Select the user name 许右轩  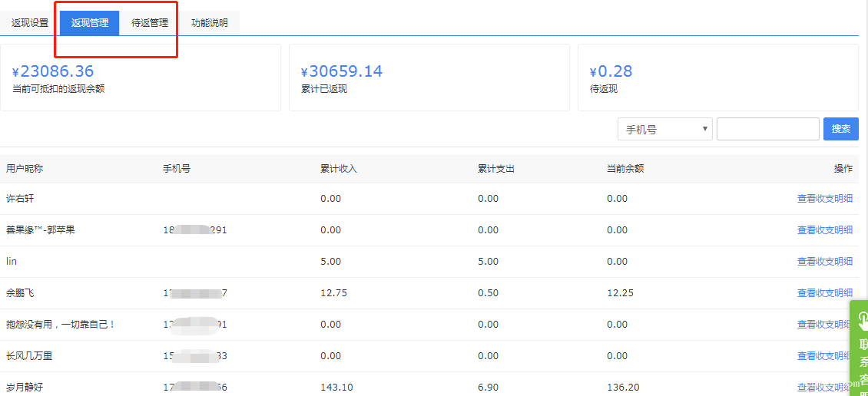click(20, 199)
